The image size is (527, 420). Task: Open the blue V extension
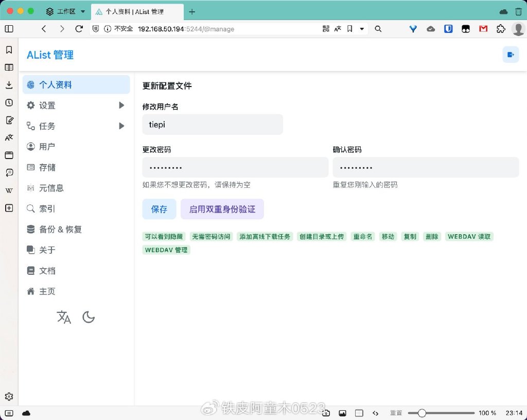click(413, 29)
